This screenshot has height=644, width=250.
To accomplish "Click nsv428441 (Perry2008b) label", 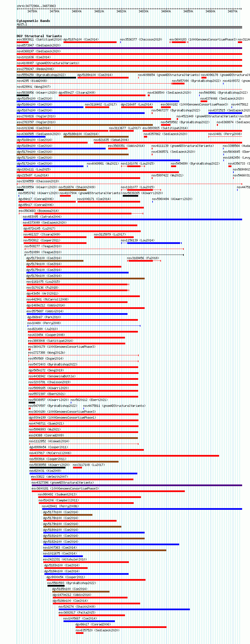I will coord(60,506).
